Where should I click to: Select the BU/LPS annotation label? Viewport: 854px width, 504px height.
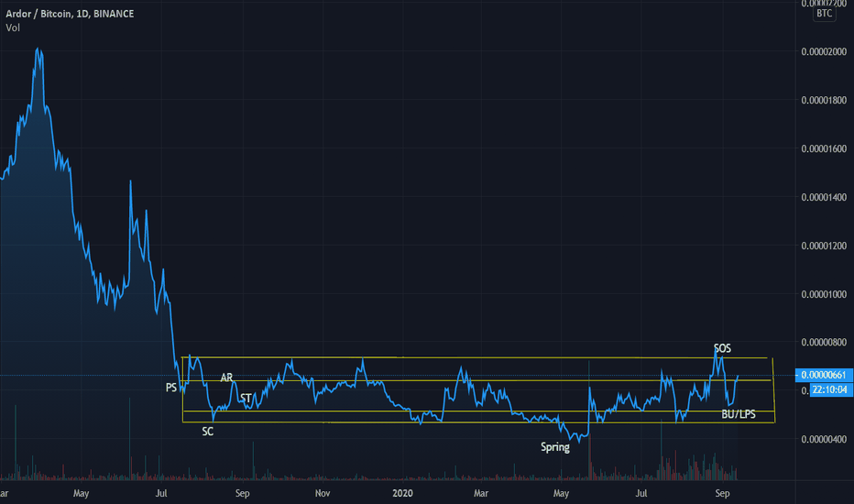click(x=739, y=414)
